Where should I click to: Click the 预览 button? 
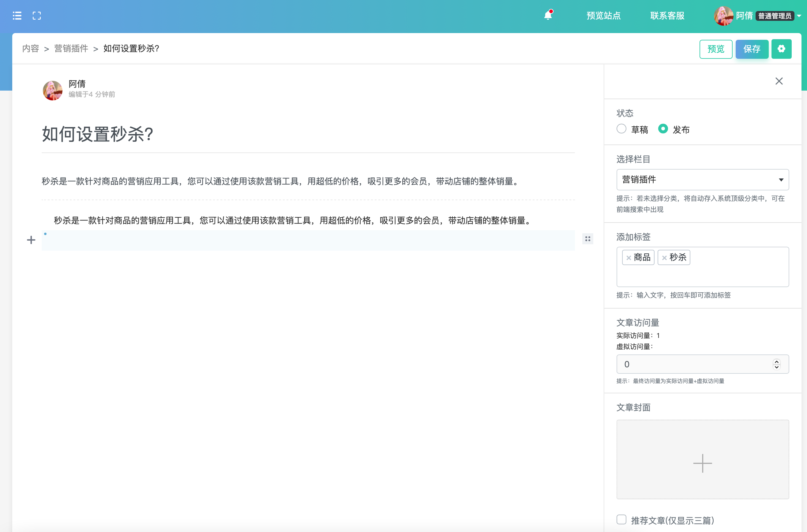[716, 49]
